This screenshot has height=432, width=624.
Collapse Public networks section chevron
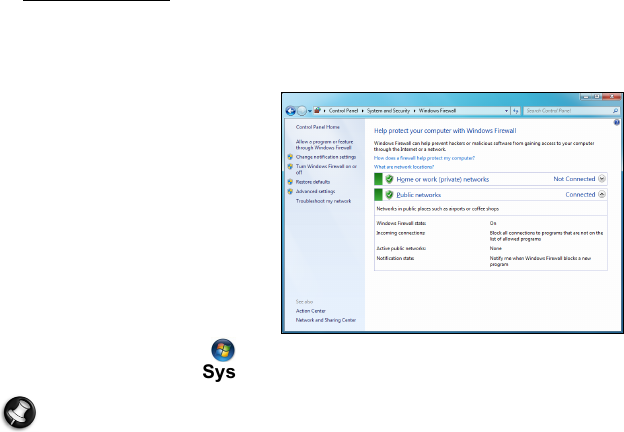(602, 194)
